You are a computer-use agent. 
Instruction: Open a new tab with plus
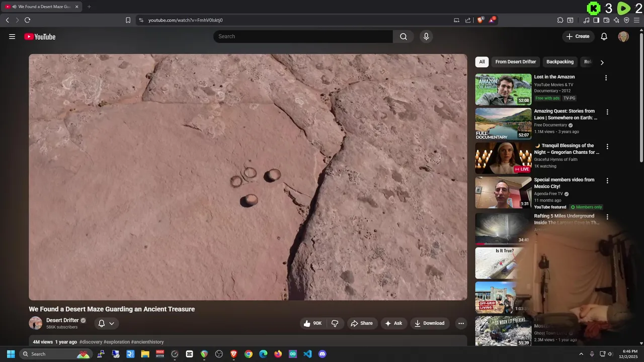89,7
